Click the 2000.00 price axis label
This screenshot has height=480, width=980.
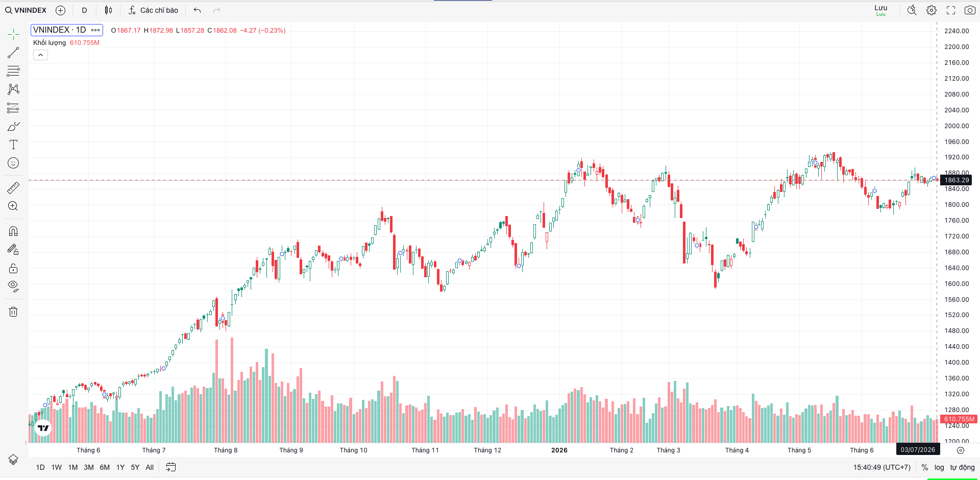pyautogui.click(x=957, y=126)
